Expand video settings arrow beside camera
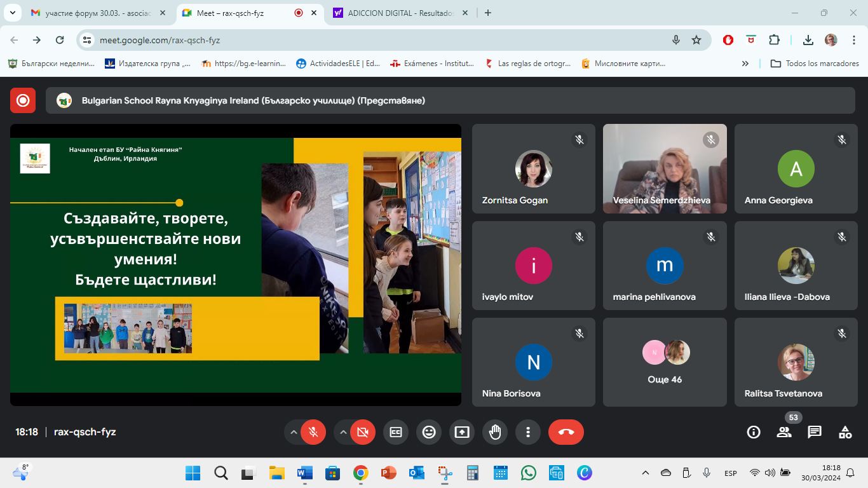This screenshot has width=868, height=488. [343, 432]
